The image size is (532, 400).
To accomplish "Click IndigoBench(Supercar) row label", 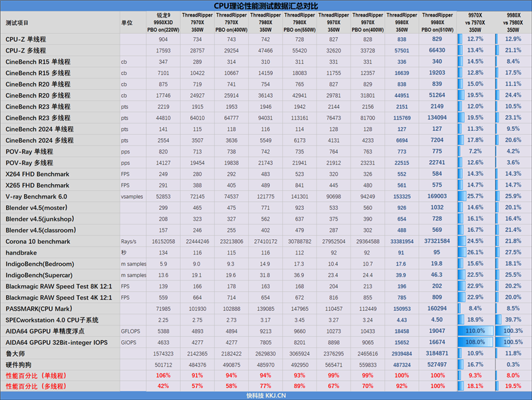I will [x=39, y=275].
